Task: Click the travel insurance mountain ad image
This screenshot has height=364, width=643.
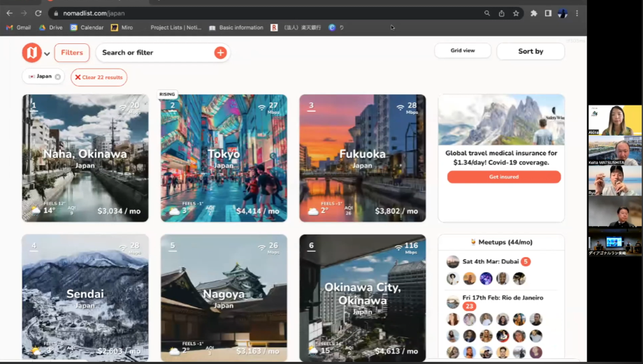Action: (x=502, y=119)
